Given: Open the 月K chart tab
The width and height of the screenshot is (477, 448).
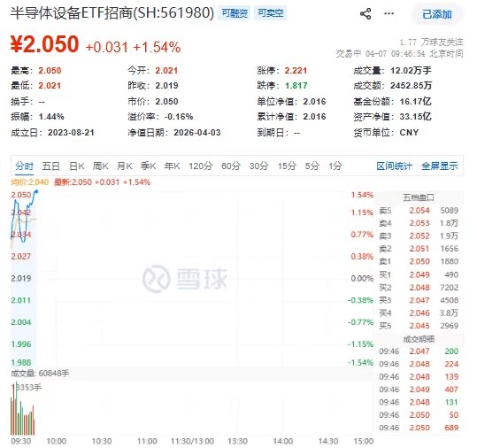Looking at the screenshot, I should coord(125,166).
